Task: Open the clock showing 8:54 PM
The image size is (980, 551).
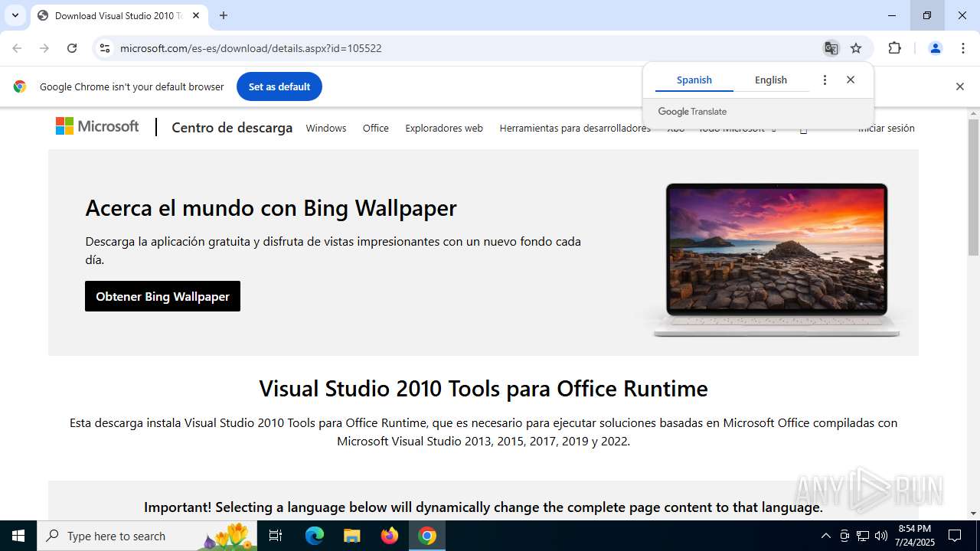Action: pos(915,536)
